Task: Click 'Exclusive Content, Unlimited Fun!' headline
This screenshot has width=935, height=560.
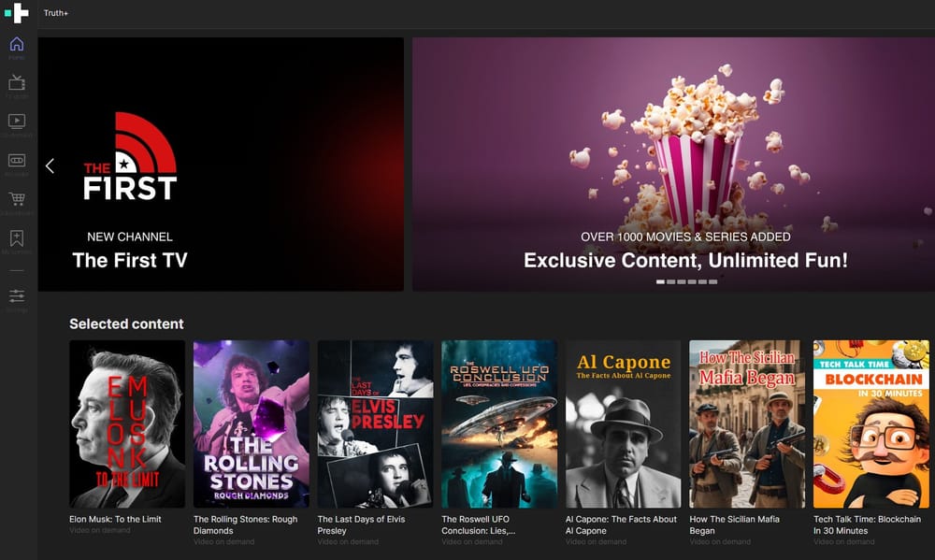Action: [685, 260]
